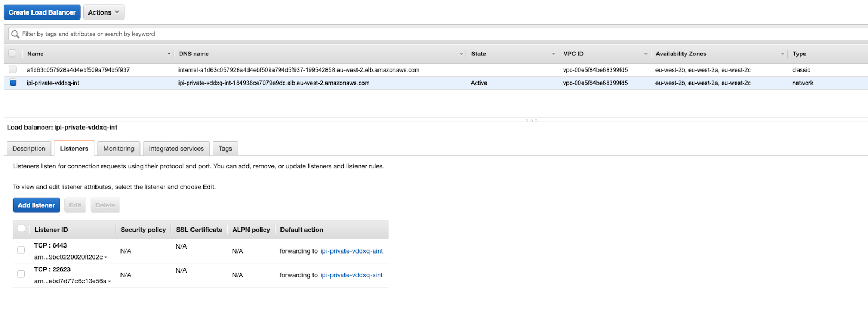Select the a1d63c057928a4d4ebf509a794d5f937 load balancer checkbox

[12, 69]
